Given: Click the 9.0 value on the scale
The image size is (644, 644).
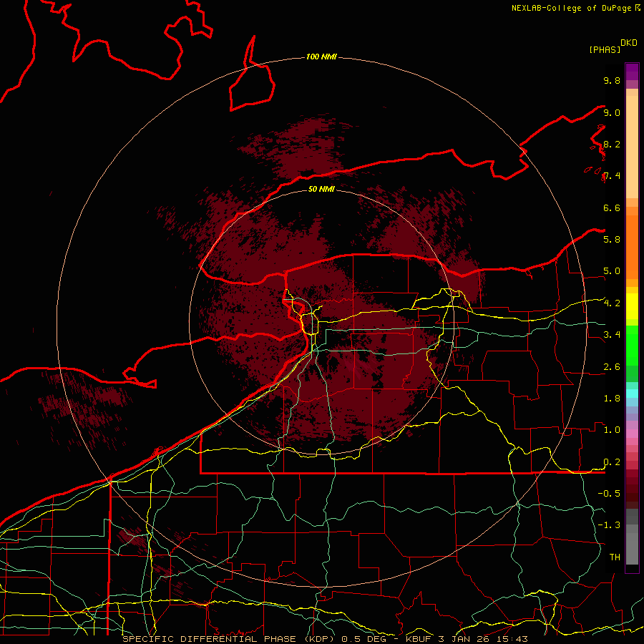Looking at the screenshot, I should click(x=612, y=112).
